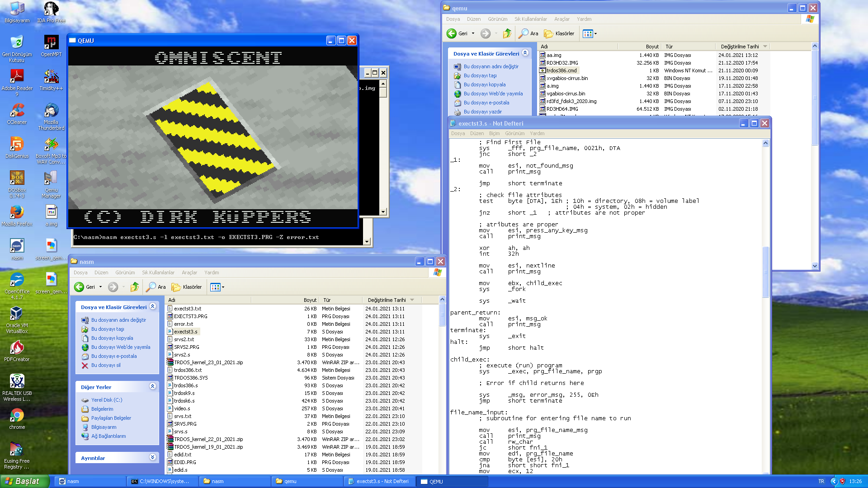Select the Bilgisayarım desktop icon
868x488 pixels.
tap(17, 12)
